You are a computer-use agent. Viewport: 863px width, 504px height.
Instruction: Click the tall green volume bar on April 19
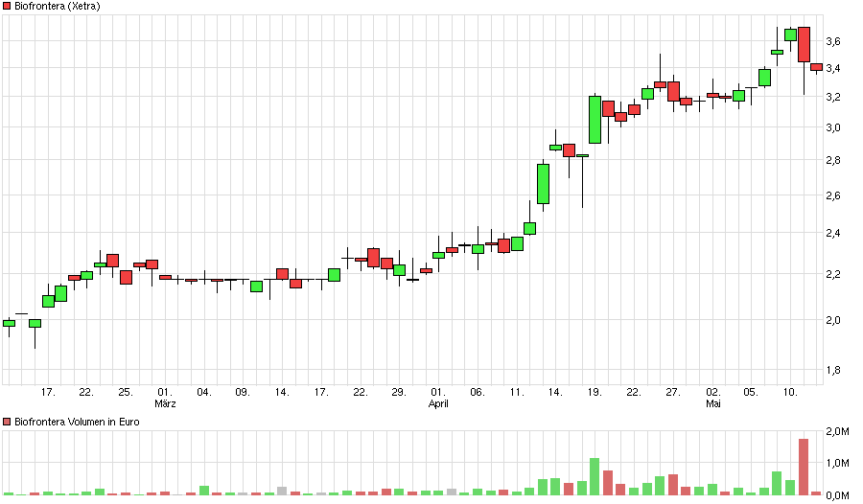(595, 476)
